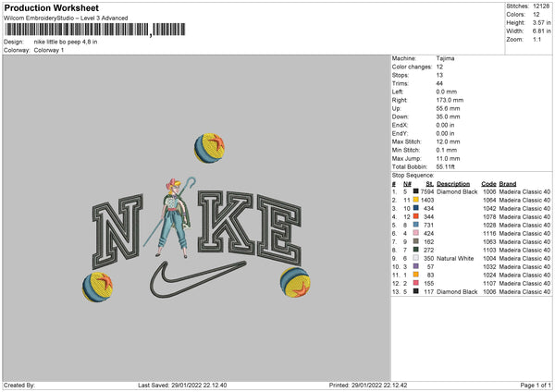Click the 'Brand' column header
This screenshot has height=392, width=555.
tap(508, 184)
